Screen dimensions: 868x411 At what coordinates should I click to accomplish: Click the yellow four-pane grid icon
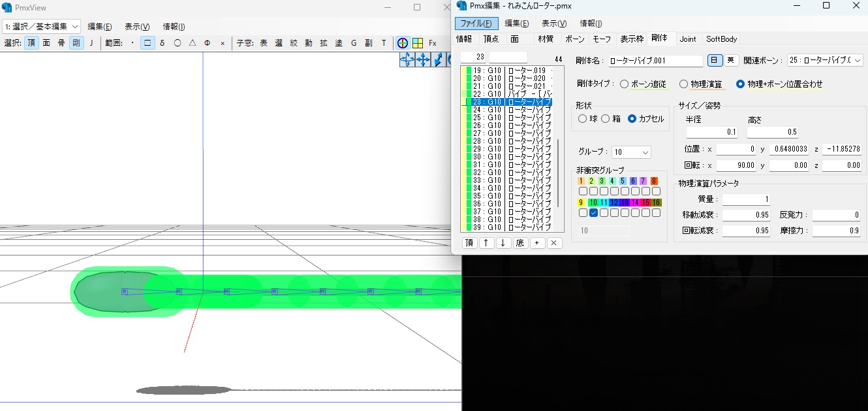coord(417,43)
